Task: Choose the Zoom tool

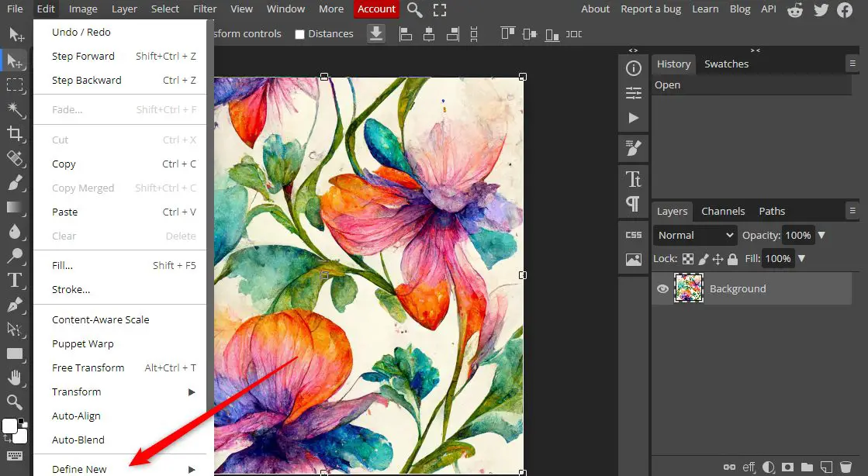Action: [x=16, y=402]
